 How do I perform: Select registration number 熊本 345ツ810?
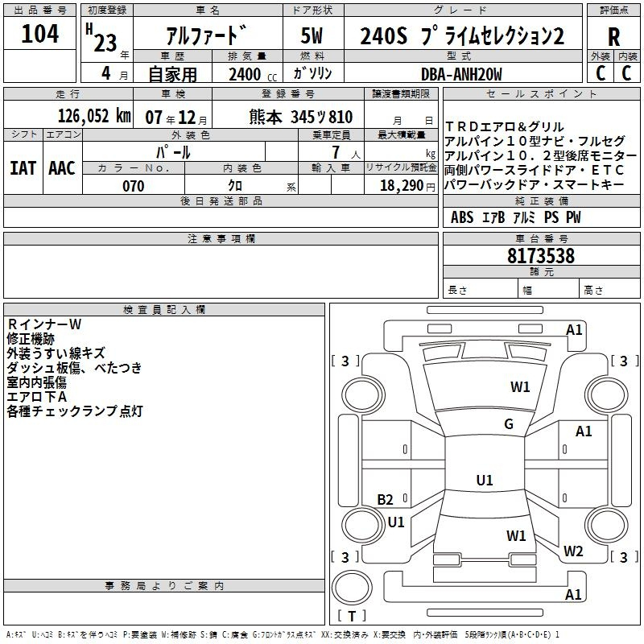(x=300, y=117)
